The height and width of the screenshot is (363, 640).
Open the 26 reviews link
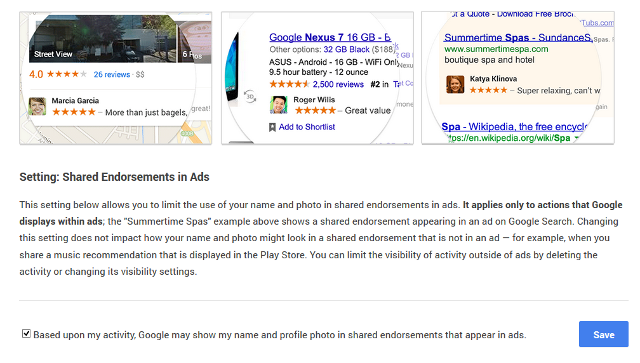112,74
